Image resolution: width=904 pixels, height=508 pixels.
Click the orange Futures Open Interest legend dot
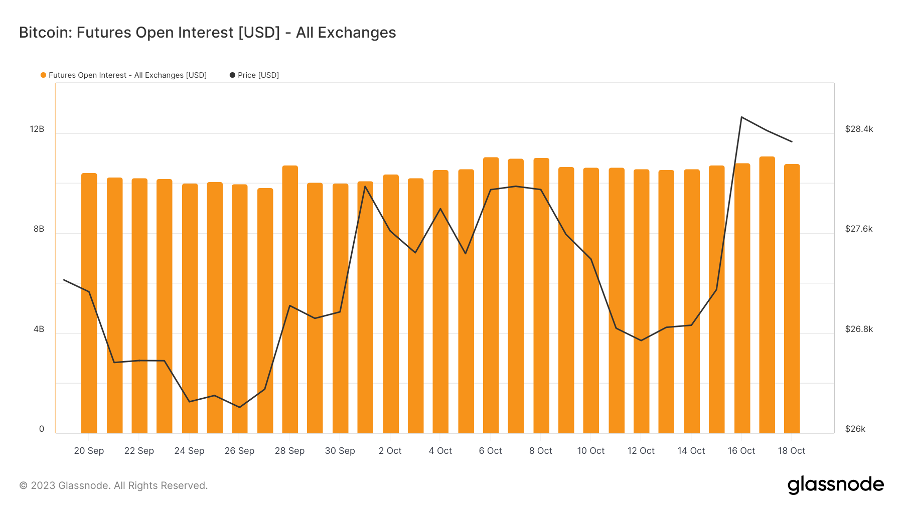pos(43,75)
